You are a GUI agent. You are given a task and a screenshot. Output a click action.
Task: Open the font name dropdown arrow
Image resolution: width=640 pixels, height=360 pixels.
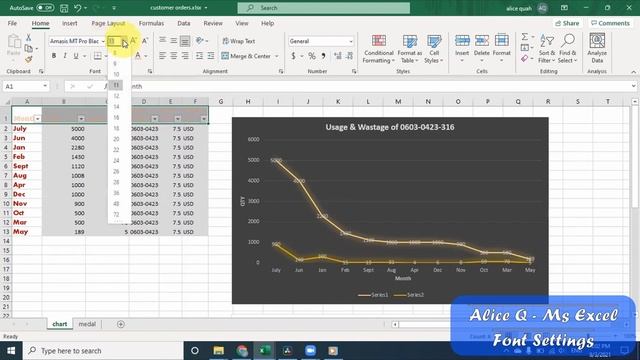(x=103, y=41)
